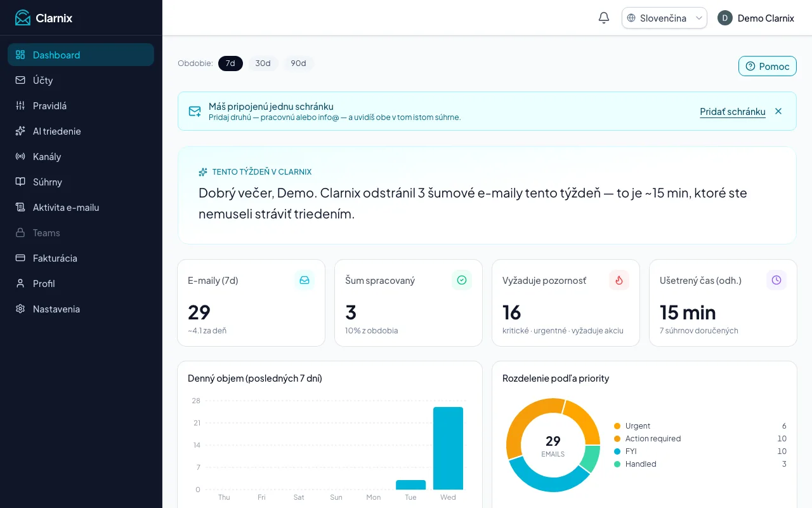Open notifications bell

(604, 18)
